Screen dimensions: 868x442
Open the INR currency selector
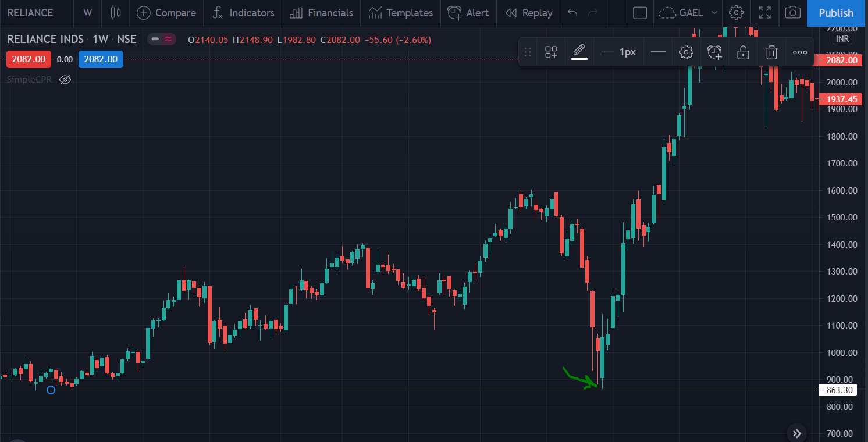coord(841,38)
